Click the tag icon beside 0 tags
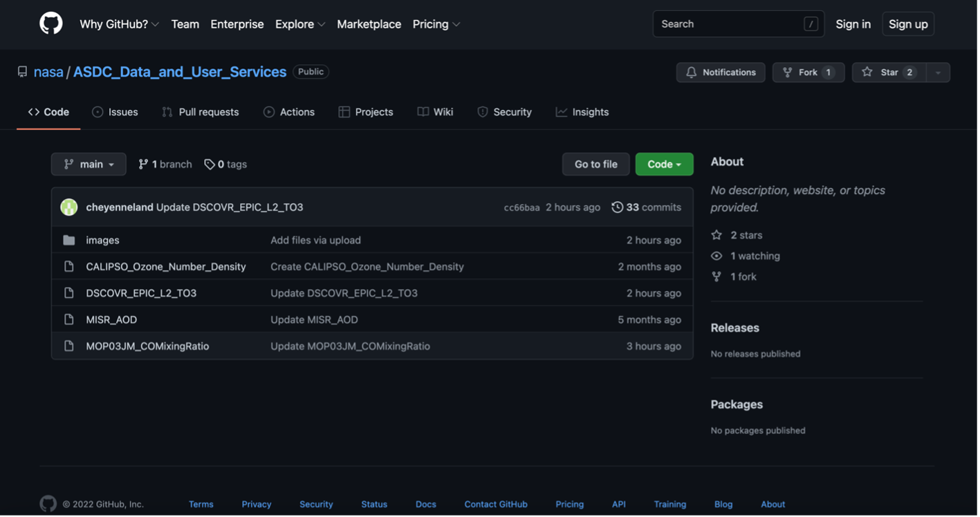Screen dimensions: 980x517 (x=210, y=164)
